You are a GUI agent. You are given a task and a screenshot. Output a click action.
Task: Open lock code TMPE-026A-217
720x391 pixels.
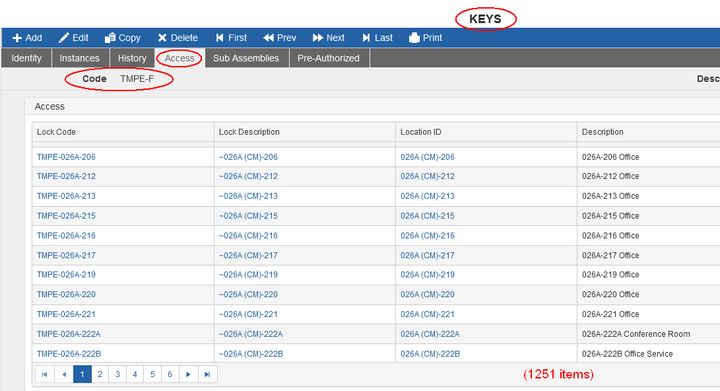(66, 255)
